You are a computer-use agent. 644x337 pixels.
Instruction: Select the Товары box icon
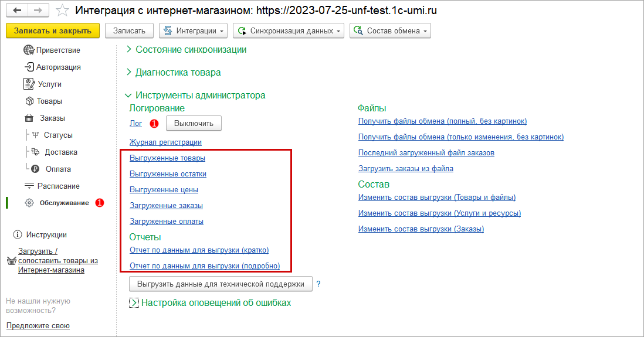[29, 101]
